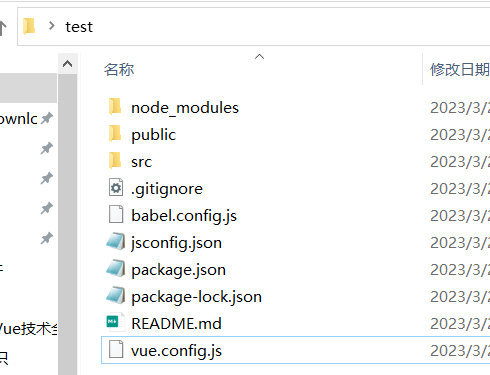Screen dimensions: 490x375
Task: Click the src folder icon
Action: click(115, 161)
